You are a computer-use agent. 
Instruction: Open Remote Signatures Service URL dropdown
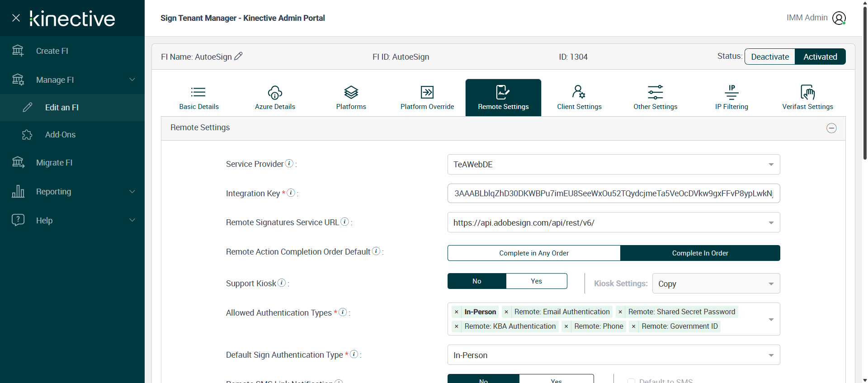613,222
